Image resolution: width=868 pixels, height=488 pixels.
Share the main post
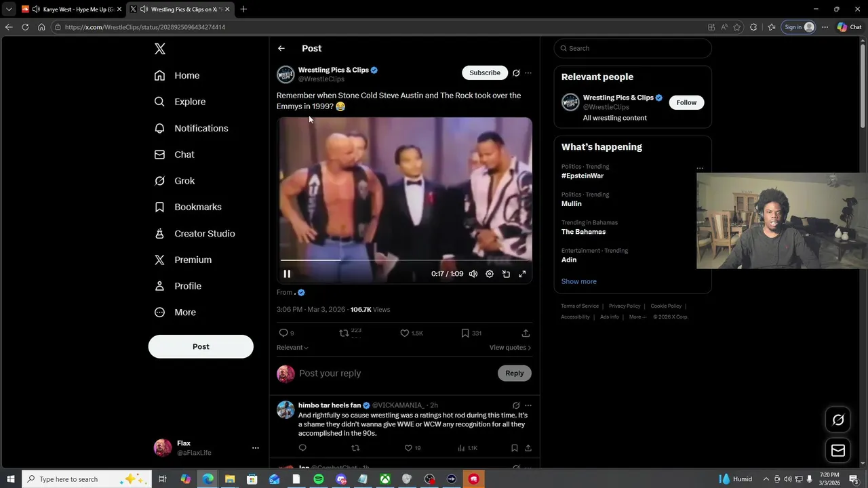click(x=526, y=333)
